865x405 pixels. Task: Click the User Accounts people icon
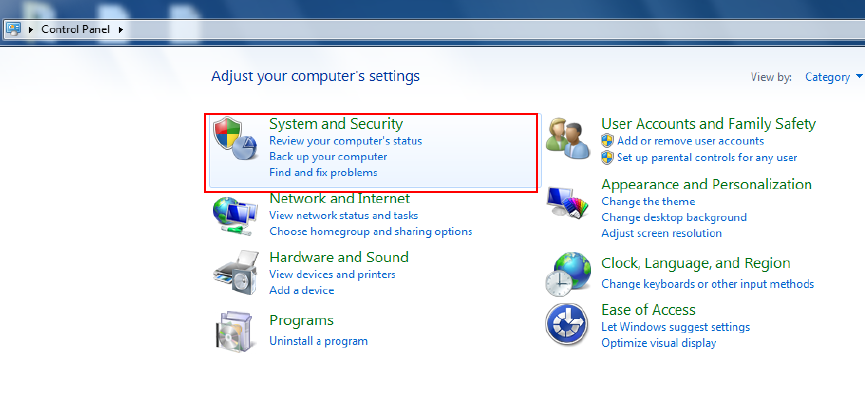[568, 140]
